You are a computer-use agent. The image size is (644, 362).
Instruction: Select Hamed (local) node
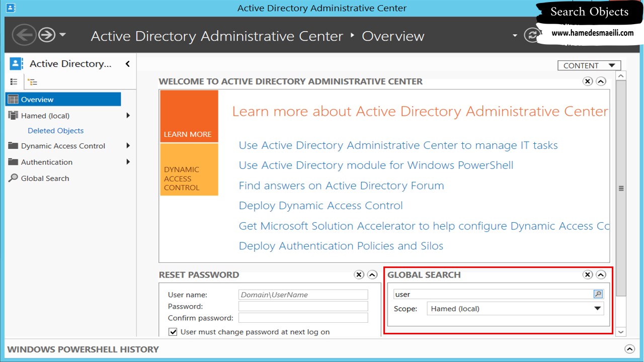click(45, 116)
